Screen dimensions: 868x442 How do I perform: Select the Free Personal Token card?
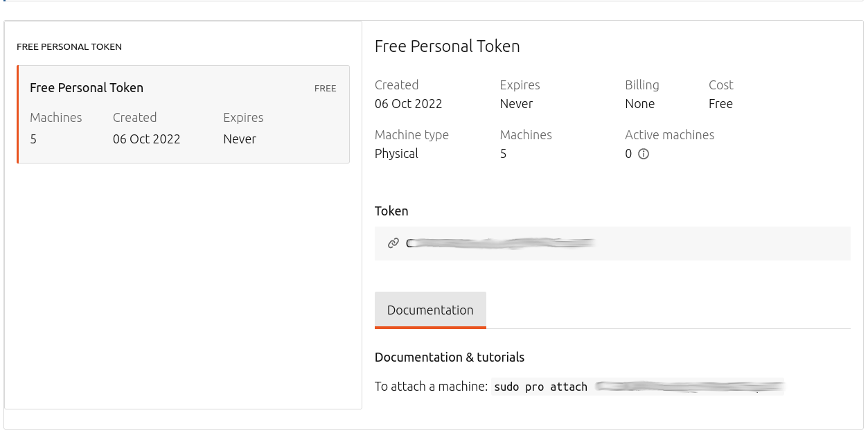point(183,114)
